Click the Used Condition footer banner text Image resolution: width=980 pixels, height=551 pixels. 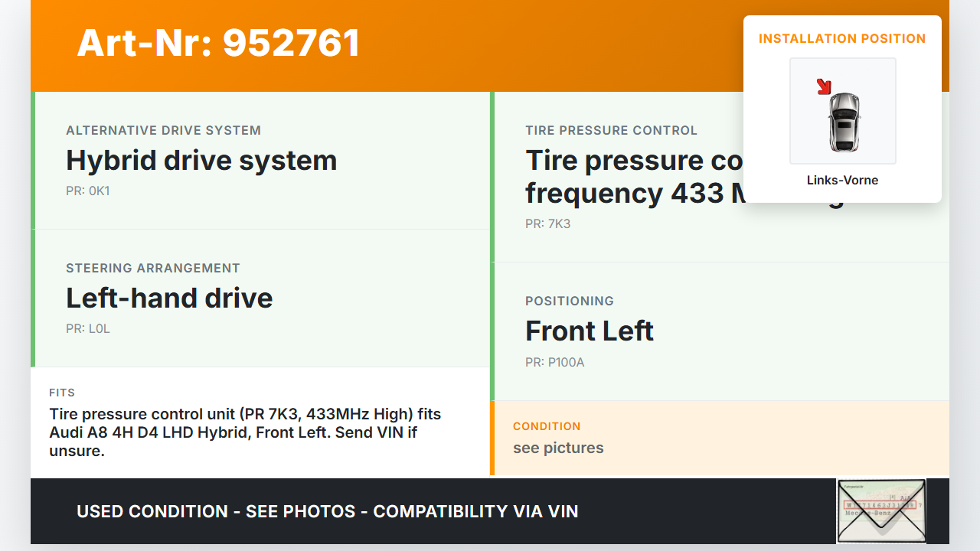coord(327,511)
